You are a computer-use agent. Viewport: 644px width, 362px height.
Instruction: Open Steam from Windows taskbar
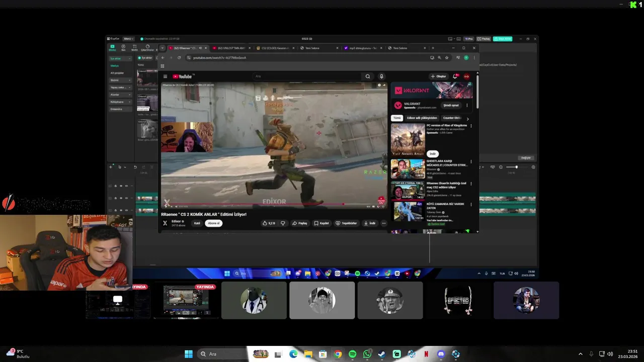pos(382,354)
